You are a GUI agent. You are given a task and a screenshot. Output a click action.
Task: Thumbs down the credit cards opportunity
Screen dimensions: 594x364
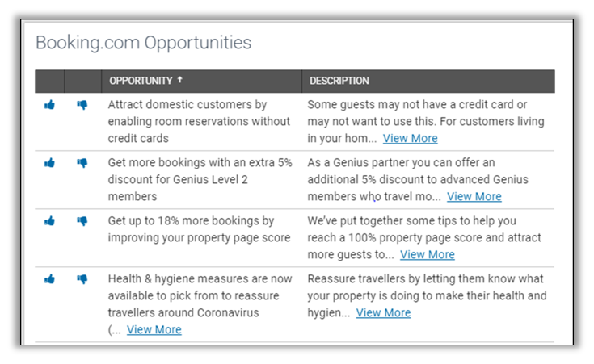pos(82,105)
